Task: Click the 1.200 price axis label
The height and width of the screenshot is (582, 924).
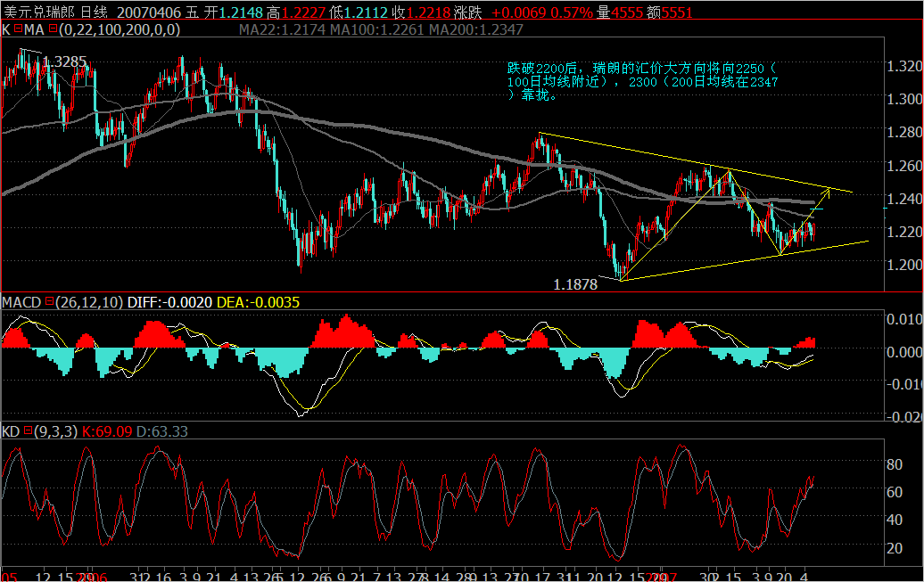Action: (904, 265)
